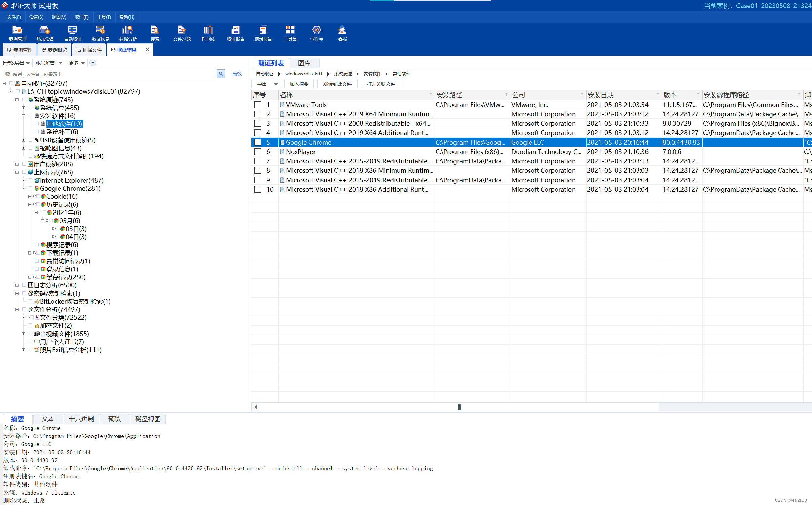Tick the 自动取证(82797) root checkbox
Image resolution: width=812 pixels, height=505 pixels.
coord(11,83)
